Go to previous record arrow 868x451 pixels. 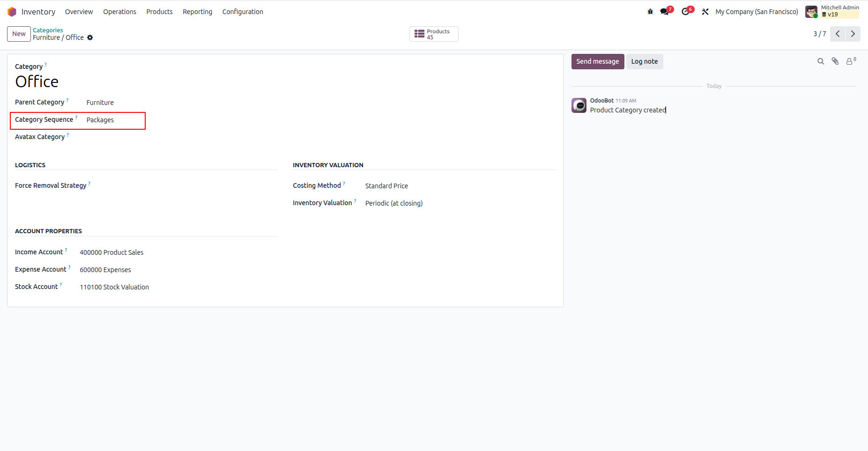[x=838, y=34]
